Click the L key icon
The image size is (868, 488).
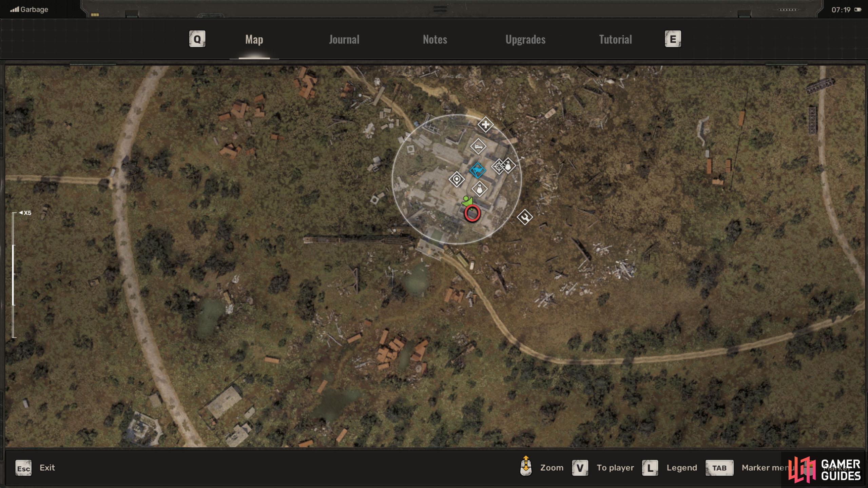(650, 468)
